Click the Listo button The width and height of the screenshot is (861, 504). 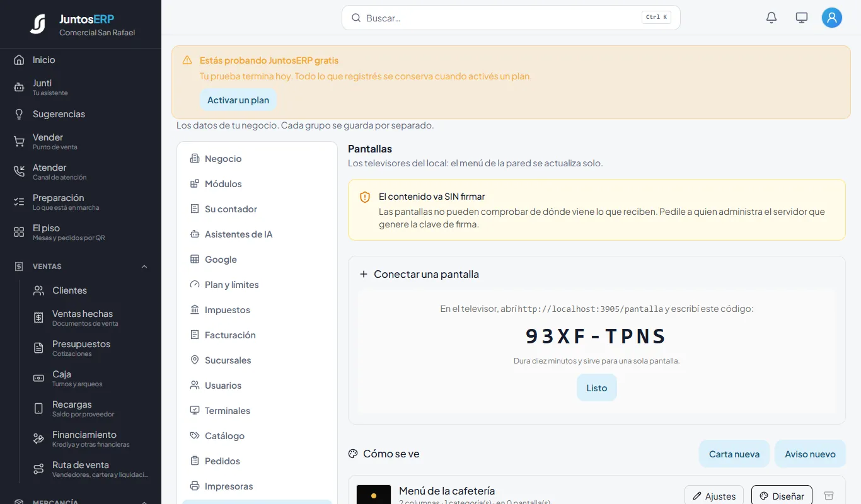[x=597, y=387]
